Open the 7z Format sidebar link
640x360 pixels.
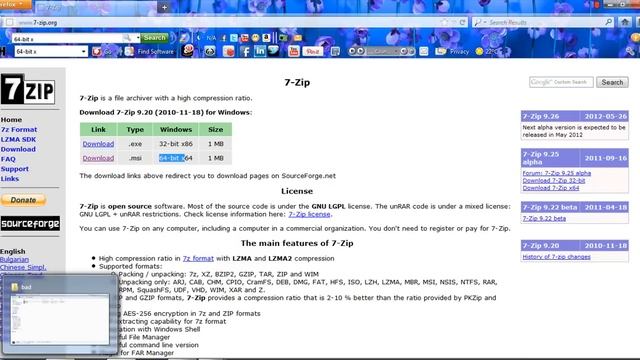(19, 129)
